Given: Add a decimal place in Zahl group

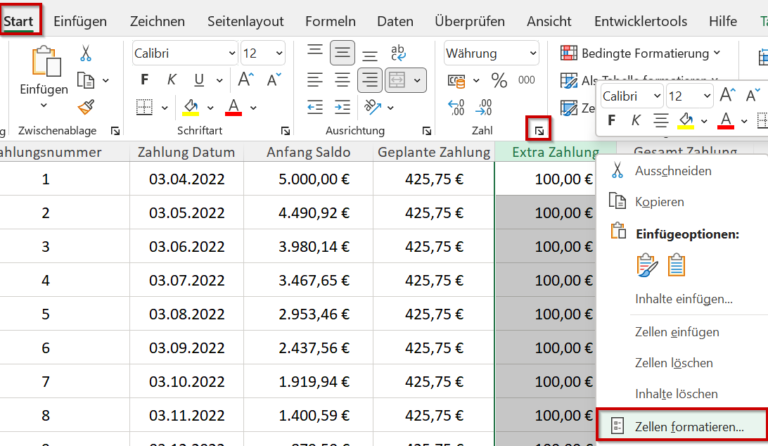Looking at the screenshot, I should (x=456, y=107).
